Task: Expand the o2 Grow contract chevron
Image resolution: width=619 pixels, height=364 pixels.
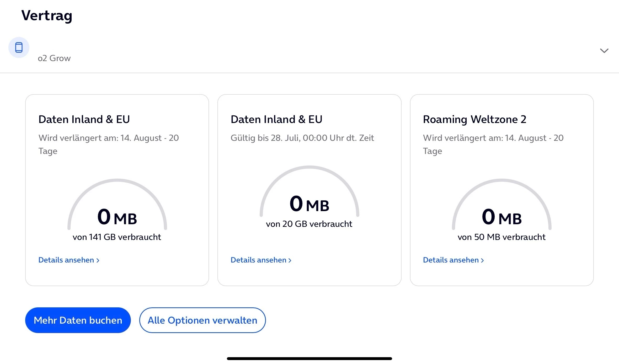Action: pos(604,51)
